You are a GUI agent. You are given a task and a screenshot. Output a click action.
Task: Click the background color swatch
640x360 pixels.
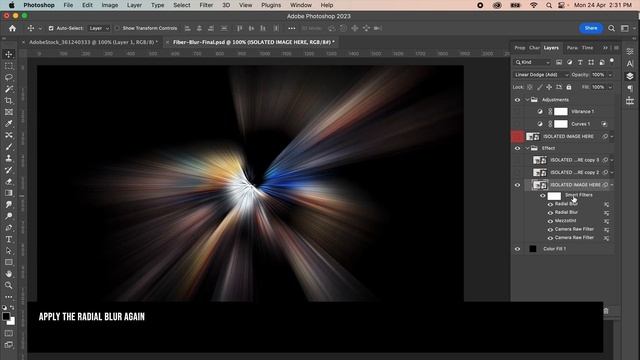pos(12,322)
